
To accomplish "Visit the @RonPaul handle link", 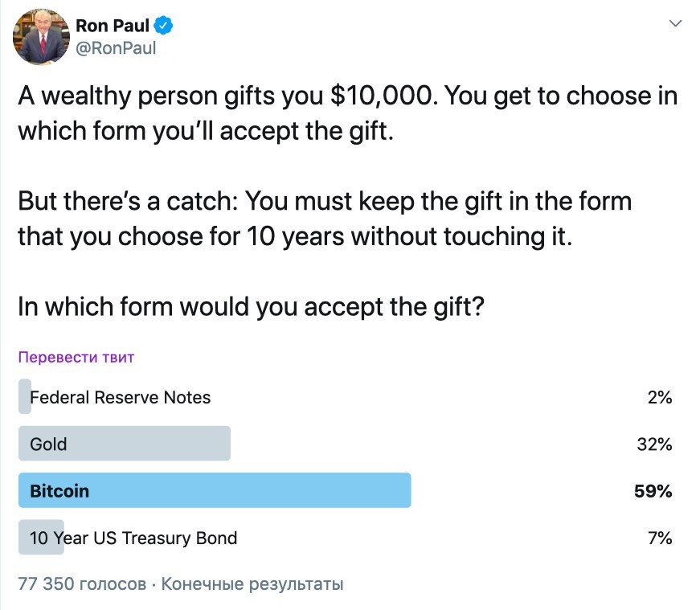I will [116, 47].
